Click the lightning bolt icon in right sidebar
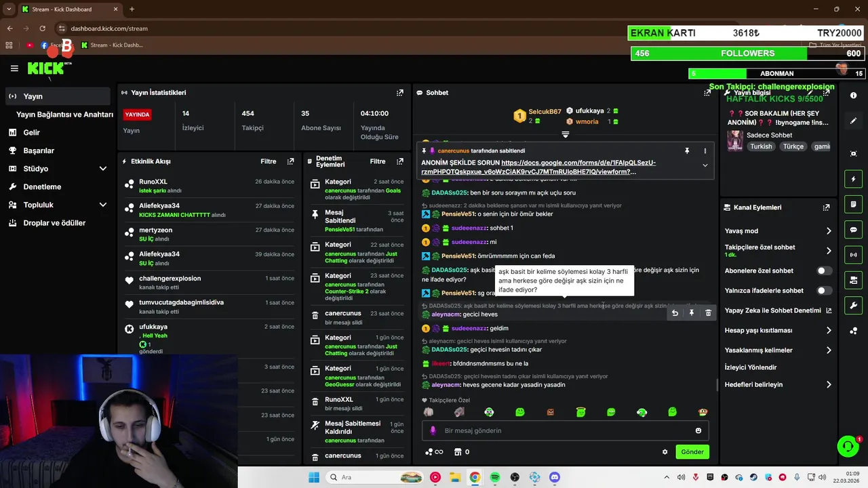The width and height of the screenshot is (868, 488). (853, 179)
